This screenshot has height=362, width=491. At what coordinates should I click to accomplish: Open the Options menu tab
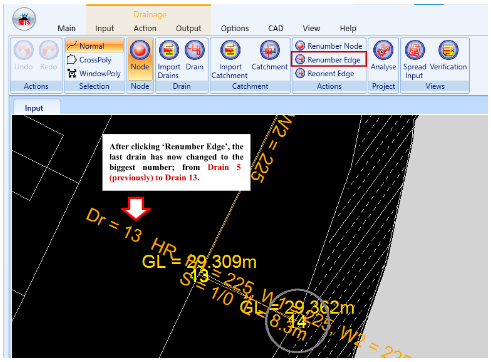point(235,28)
